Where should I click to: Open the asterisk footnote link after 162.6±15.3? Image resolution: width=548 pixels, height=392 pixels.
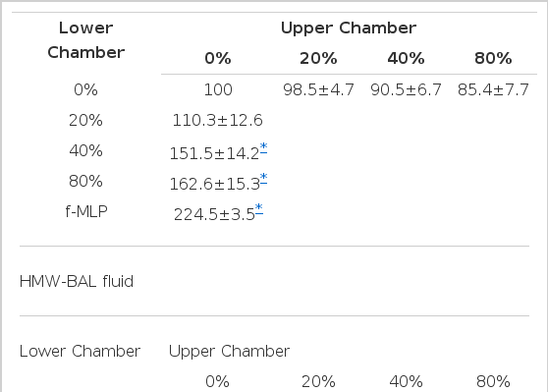[263, 179]
